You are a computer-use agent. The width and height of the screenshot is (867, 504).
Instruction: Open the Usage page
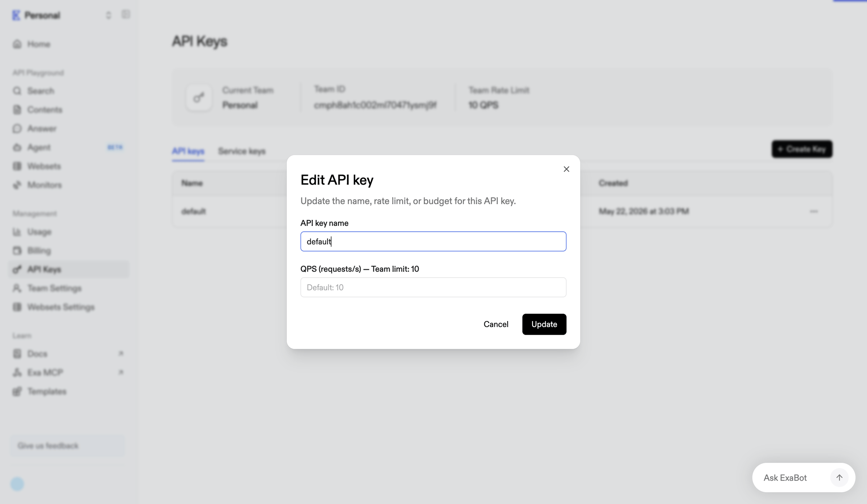pos(69,232)
